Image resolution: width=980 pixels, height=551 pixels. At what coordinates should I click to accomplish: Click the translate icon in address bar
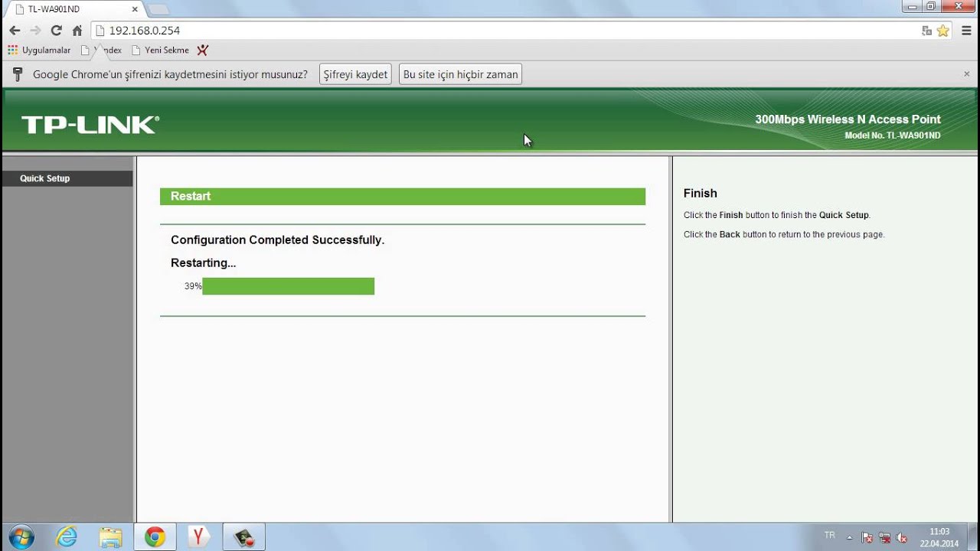(x=926, y=31)
